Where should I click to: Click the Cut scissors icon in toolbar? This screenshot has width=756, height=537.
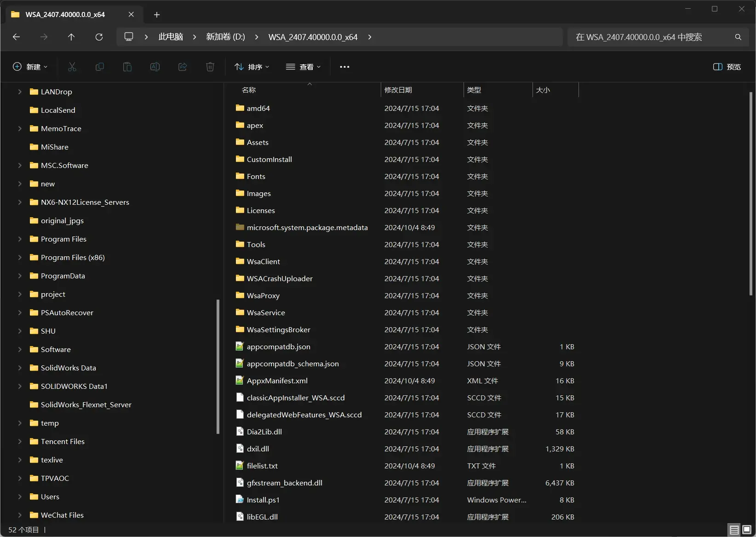pos(72,67)
